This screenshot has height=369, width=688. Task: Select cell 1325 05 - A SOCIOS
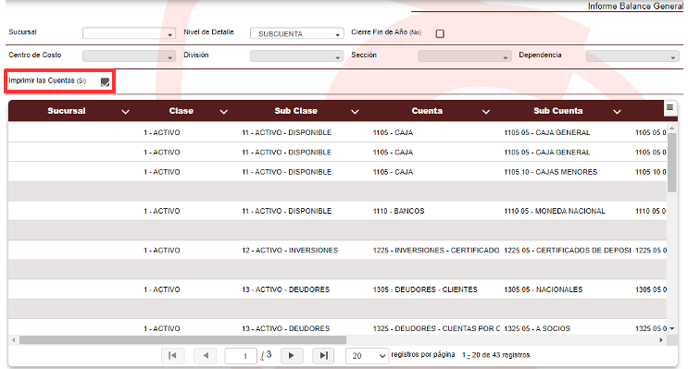tap(537, 329)
